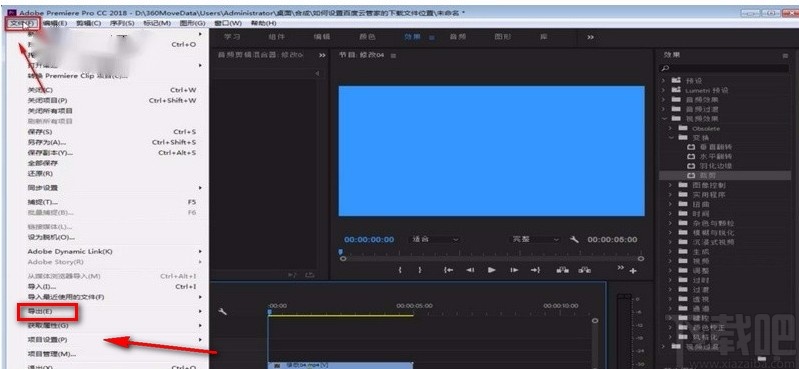This screenshot has width=799, height=369.
Task: Open timeline display settings wrench icon
Action: click(x=222, y=311)
